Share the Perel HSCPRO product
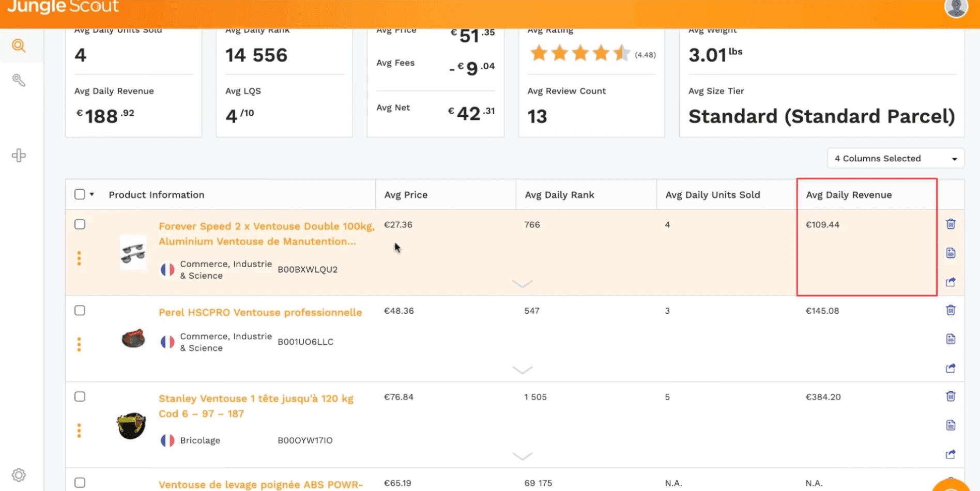Screen dimensions: 980x491 click(951, 368)
